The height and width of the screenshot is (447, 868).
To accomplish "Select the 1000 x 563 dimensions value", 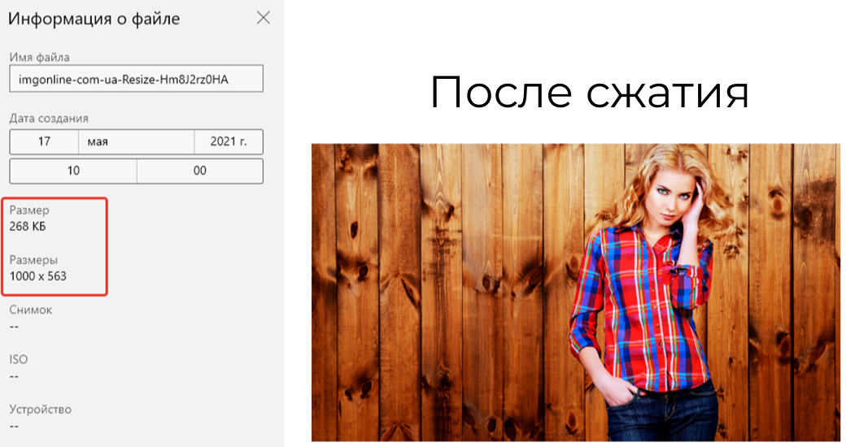I will 38,276.
